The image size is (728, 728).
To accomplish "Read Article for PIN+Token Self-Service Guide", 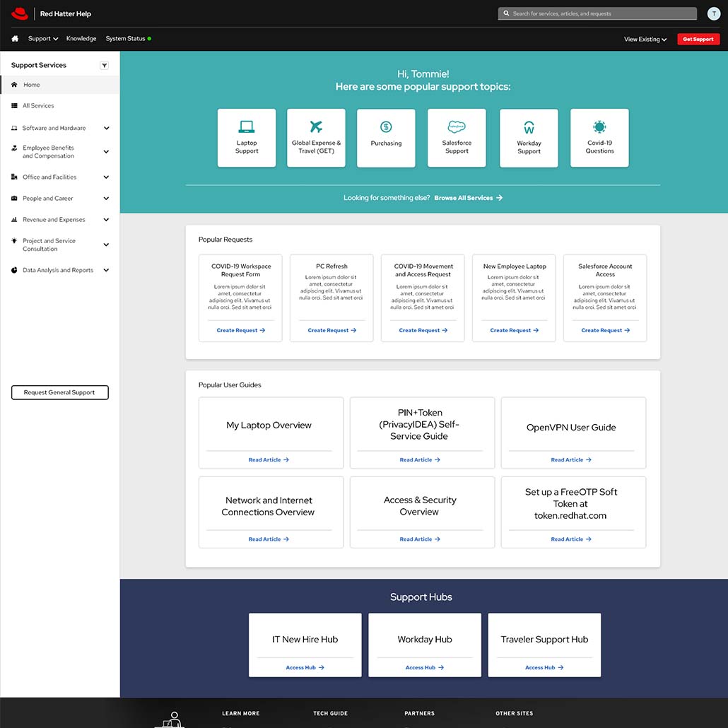I will click(420, 459).
